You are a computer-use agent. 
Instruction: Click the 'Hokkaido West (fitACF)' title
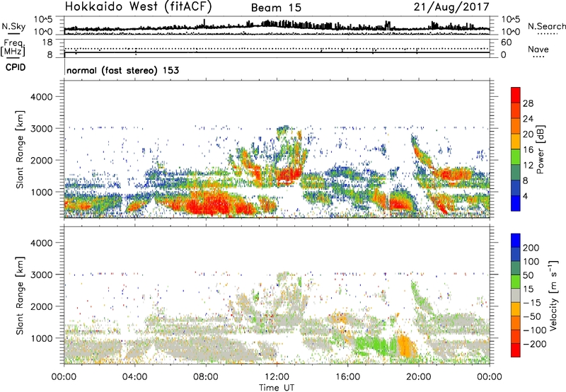(138, 6)
